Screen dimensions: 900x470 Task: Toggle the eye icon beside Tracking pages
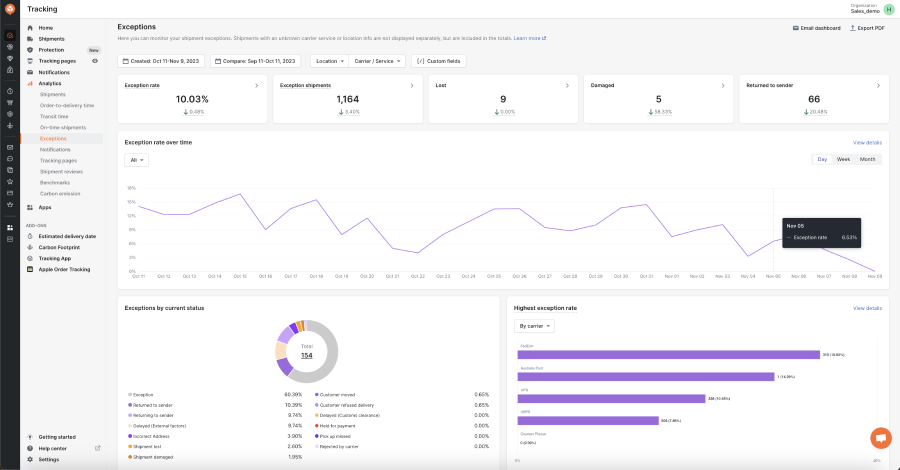pyautogui.click(x=95, y=61)
